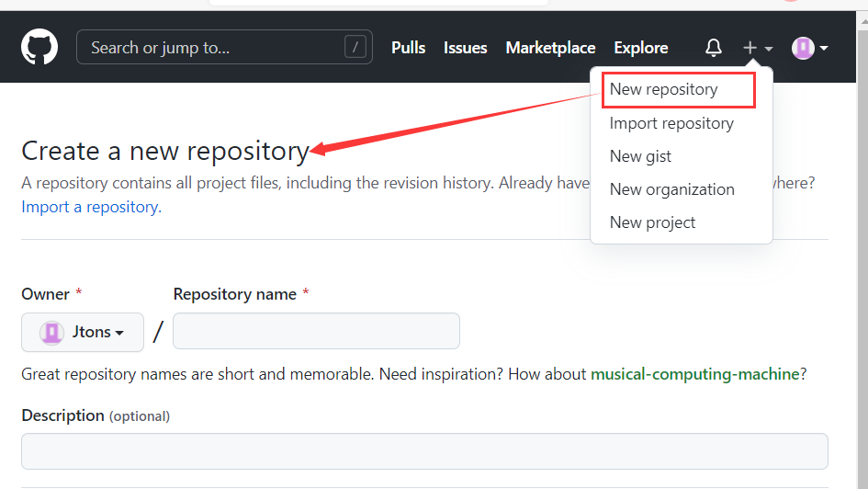Open Marketplace in the header

coord(550,48)
